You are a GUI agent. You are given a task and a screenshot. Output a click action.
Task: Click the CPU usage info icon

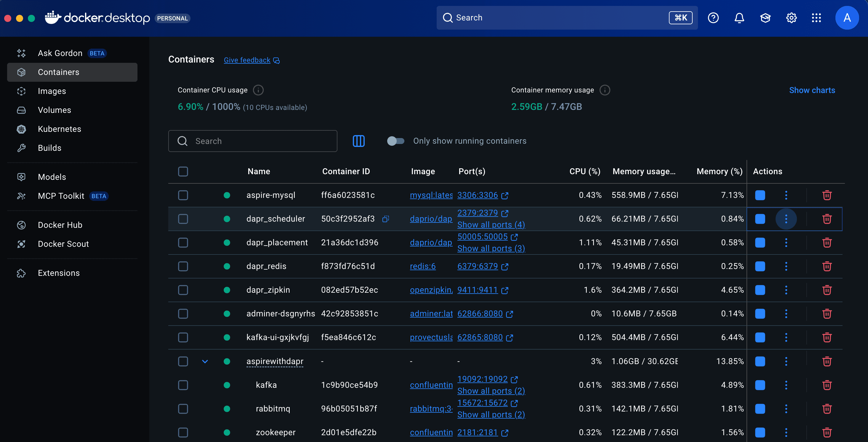pos(258,90)
